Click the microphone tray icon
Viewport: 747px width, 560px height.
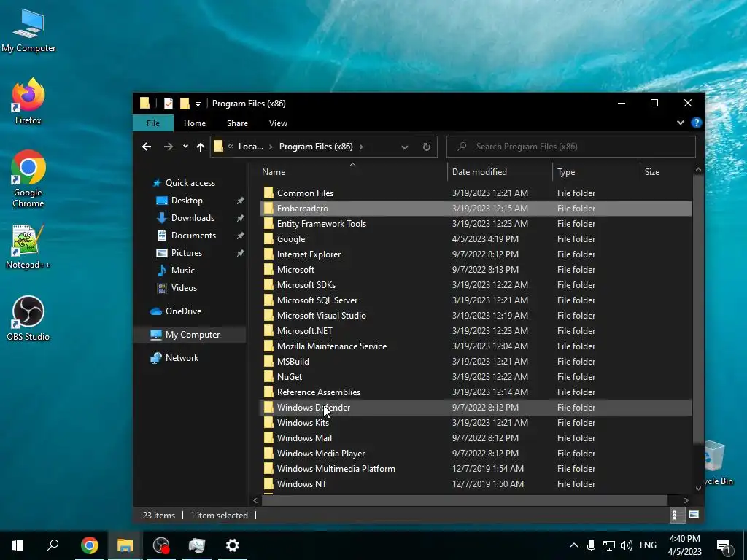point(591,545)
